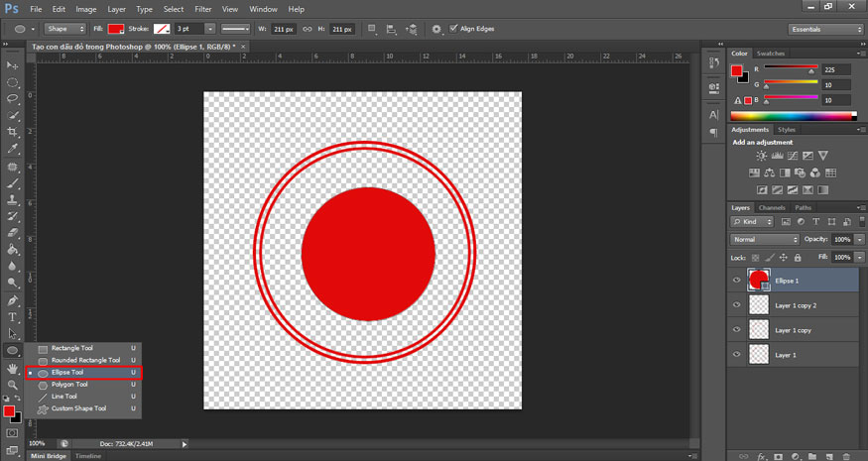The image size is (868, 461).
Task: Select the Eraser tool
Action: tap(12, 233)
